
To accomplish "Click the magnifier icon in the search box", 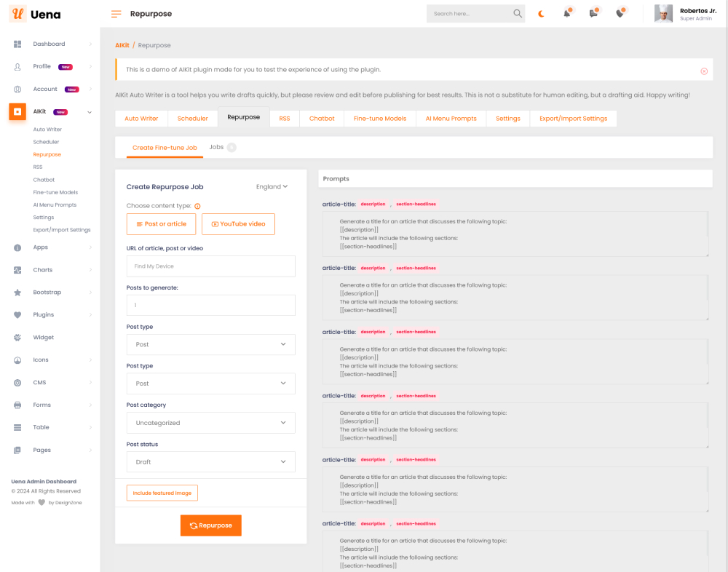I will pyautogui.click(x=518, y=14).
